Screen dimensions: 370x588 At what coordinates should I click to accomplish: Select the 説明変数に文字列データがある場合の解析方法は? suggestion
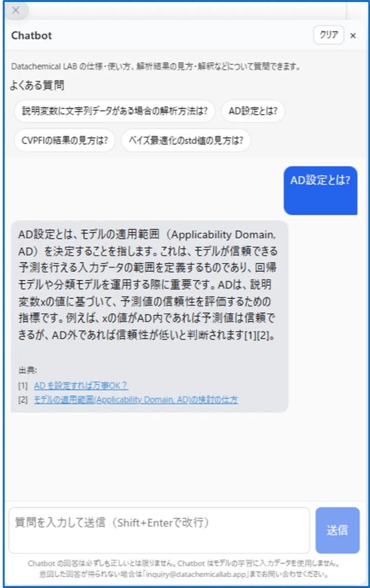click(115, 111)
